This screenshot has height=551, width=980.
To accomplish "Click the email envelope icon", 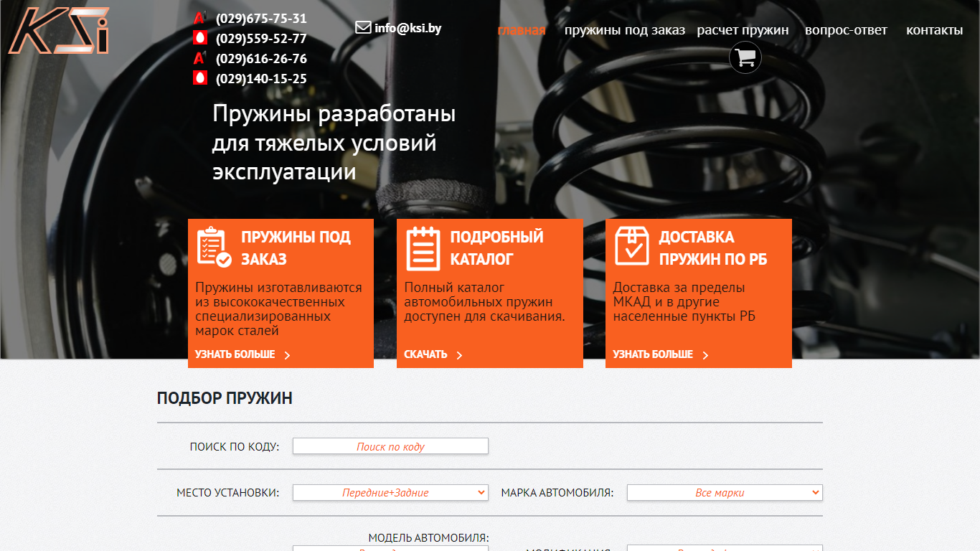I will [x=363, y=27].
